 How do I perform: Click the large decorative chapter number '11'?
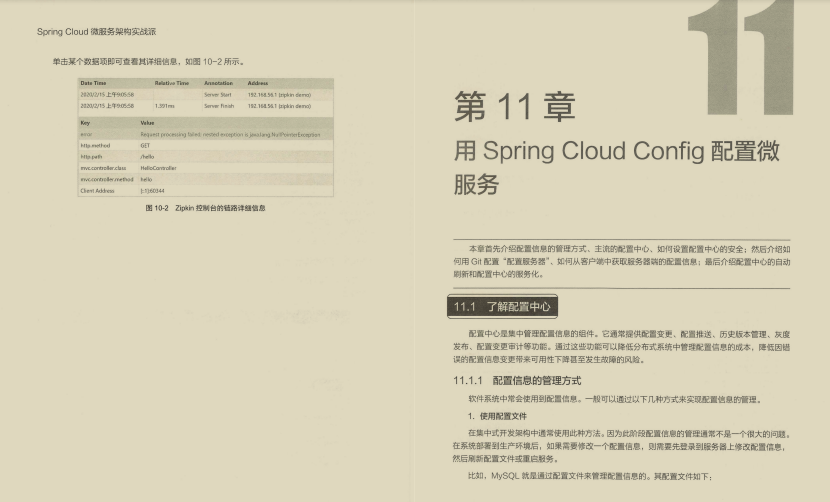click(x=740, y=57)
